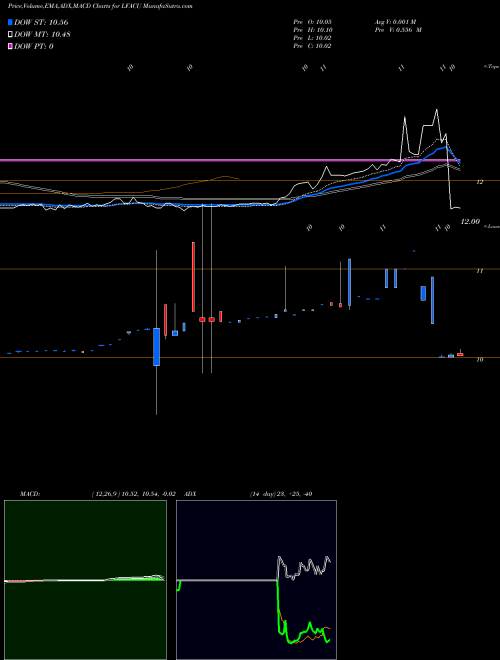Click the ADX '(14 day) 28, +25, -40' values

point(281,494)
